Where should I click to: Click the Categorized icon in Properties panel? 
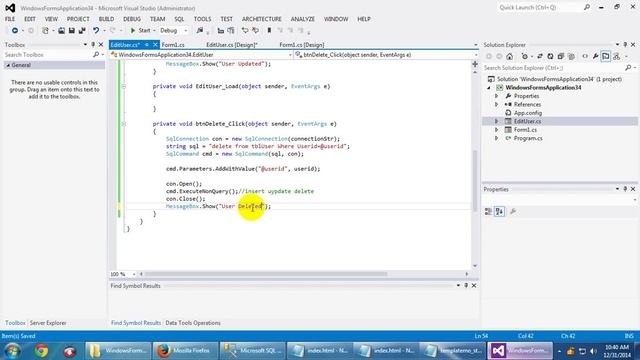click(x=488, y=211)
